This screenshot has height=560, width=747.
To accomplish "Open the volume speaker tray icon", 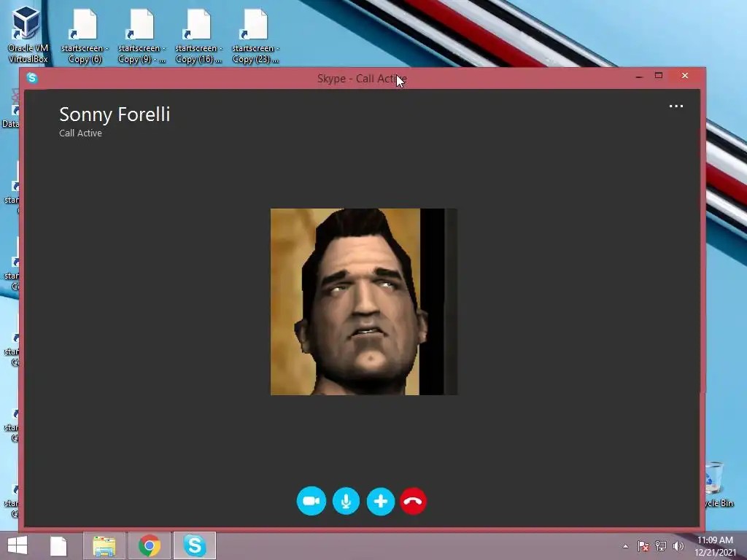I will pos(678,546).
